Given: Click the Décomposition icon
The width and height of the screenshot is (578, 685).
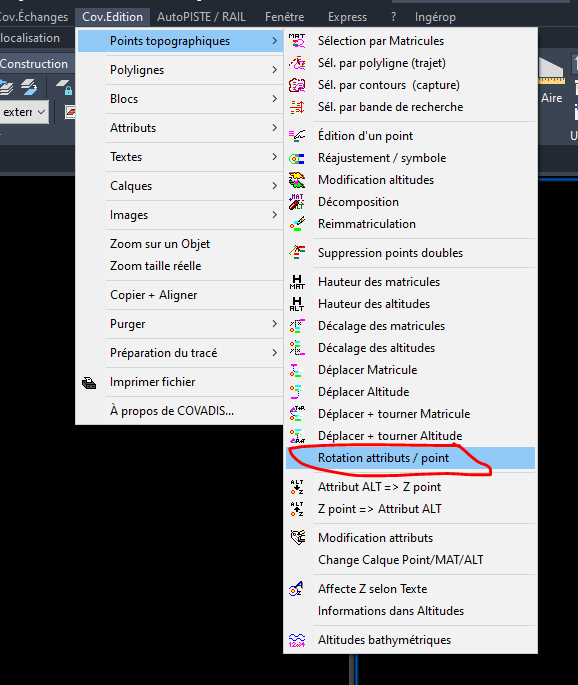Looking at the screenshot, I should coord(297,202).
